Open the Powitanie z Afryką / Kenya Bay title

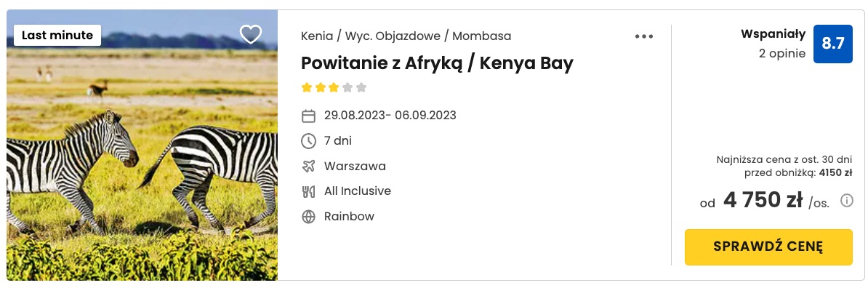click(x=437, y=63)
